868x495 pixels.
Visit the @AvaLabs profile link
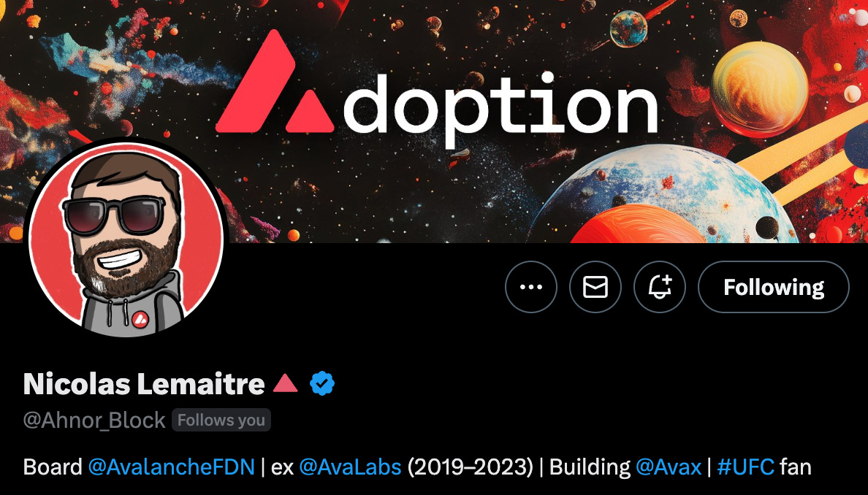tap(350, 467)
